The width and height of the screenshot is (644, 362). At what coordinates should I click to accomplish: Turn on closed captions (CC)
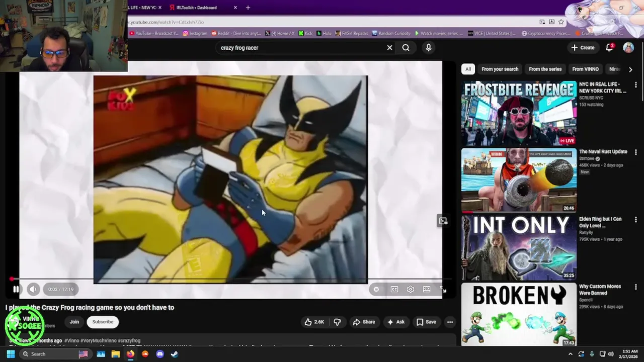(394, 289)
